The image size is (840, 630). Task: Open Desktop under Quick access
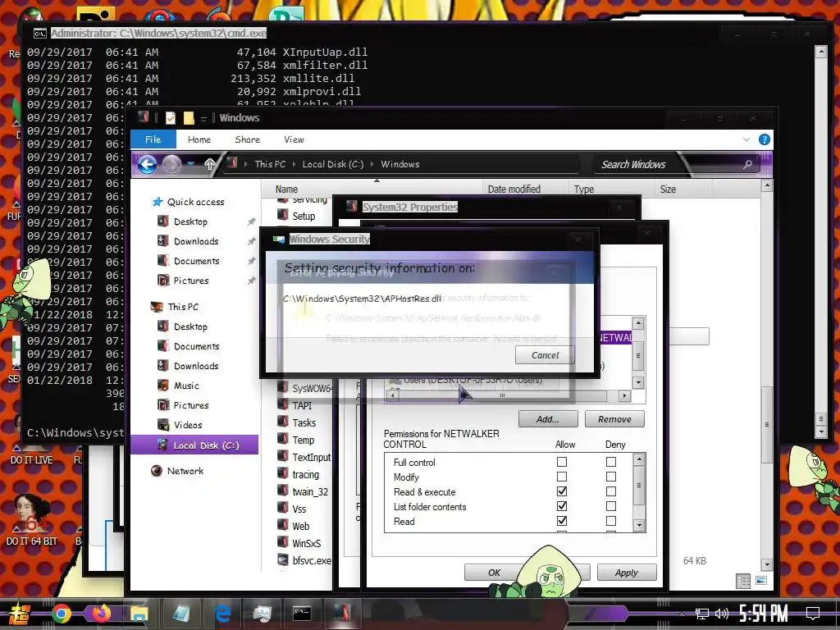[190, 221]
